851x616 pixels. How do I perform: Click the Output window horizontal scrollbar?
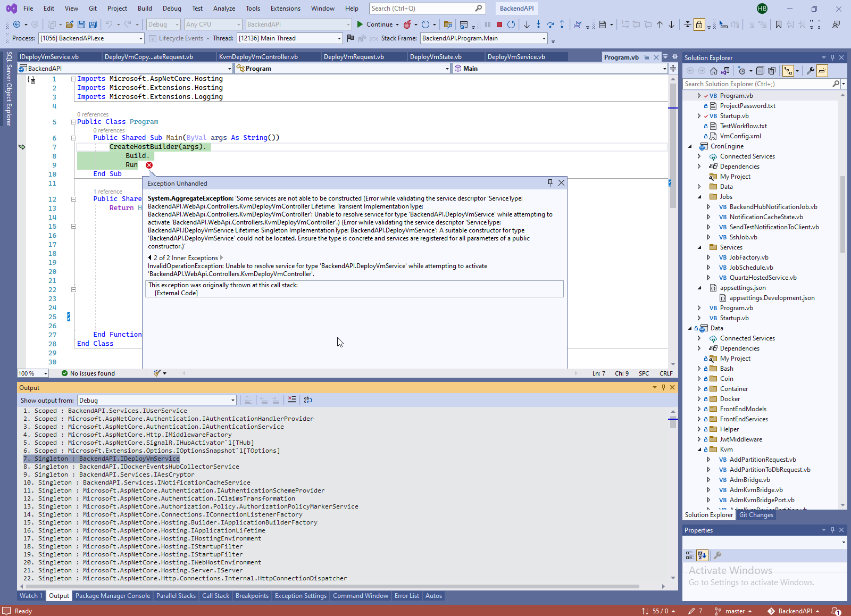(332, 586)
